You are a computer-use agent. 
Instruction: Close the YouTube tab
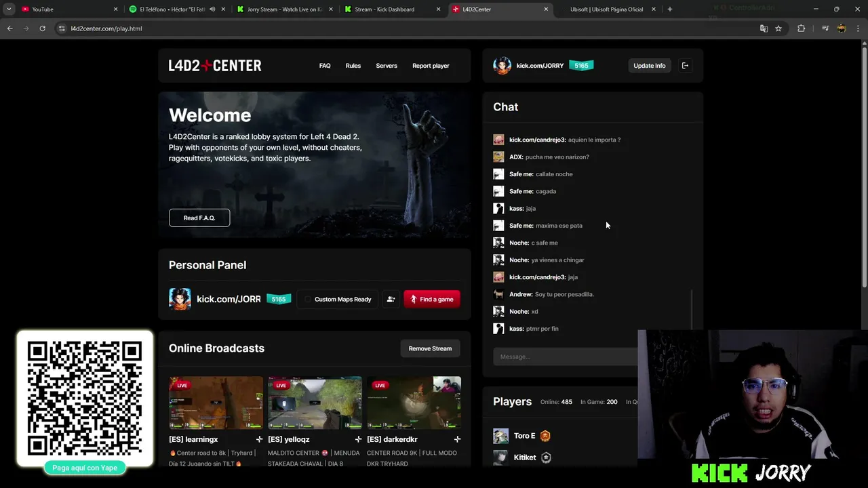(x=115, y=9)
